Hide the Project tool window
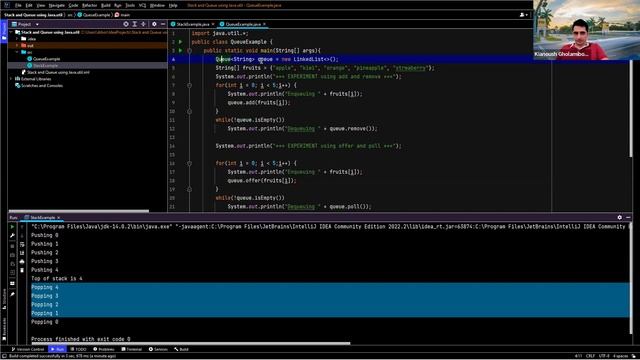This screenshot has height=360, width=640. click(163, 24)
